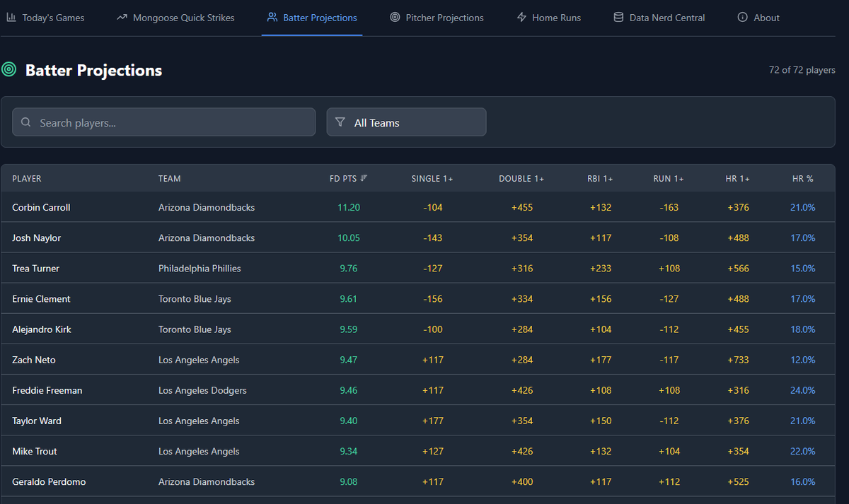This screenshot has width=849, height=504.
Task: Click Los Angeles Dodgers team cell
Action: (x=202, y=390)
